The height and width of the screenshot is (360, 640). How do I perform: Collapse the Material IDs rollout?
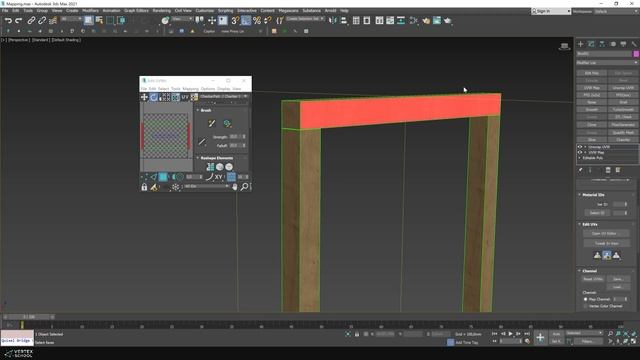[593, 195]
